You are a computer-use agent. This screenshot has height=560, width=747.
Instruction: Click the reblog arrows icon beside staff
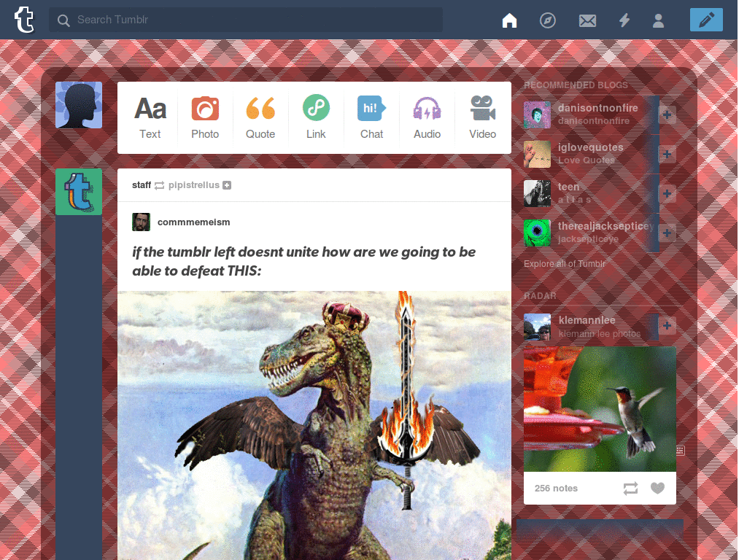click(x=160, y=185)
